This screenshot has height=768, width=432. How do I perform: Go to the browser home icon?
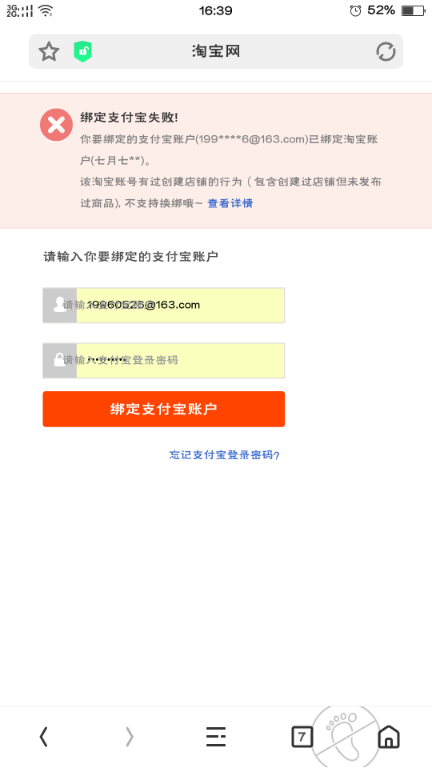pos(388,736)
